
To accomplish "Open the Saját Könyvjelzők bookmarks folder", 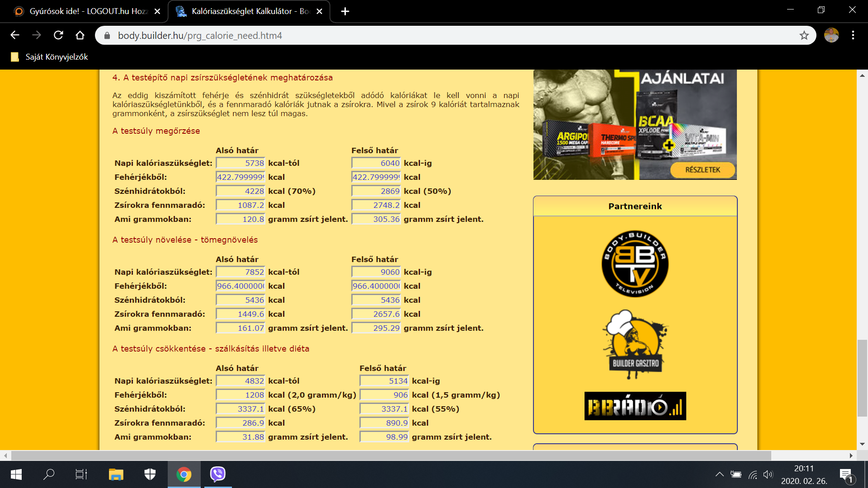I will [50, 57].
